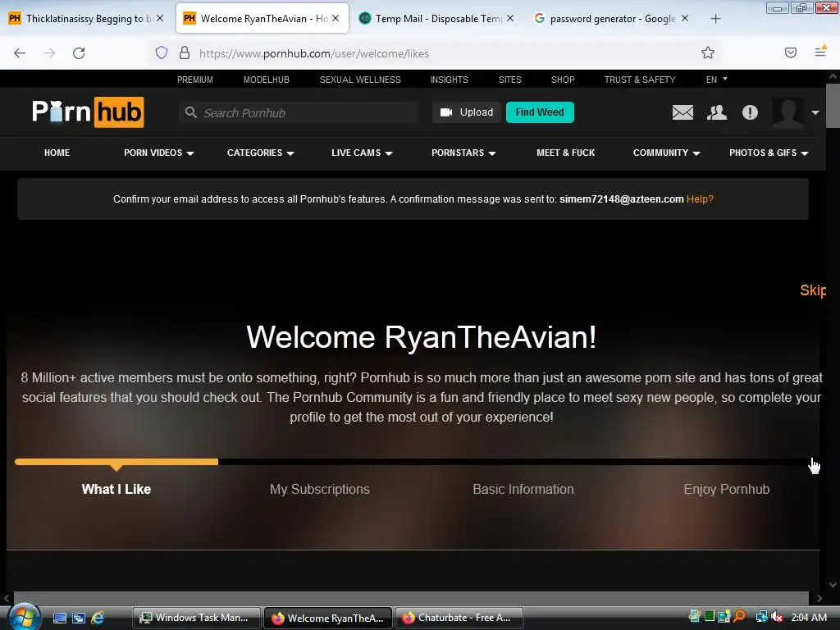
Task: Click the green grid CPU meter tray icon
Action: (710, 617)
